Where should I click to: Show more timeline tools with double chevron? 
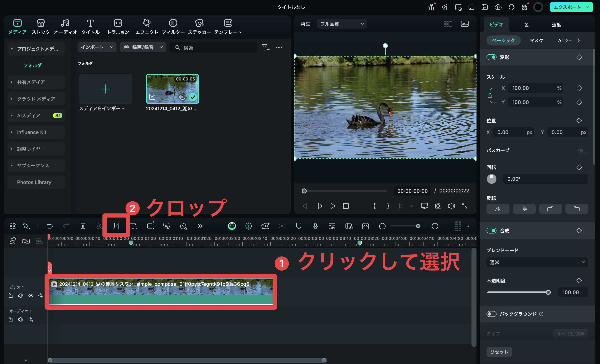pos(200,226)
